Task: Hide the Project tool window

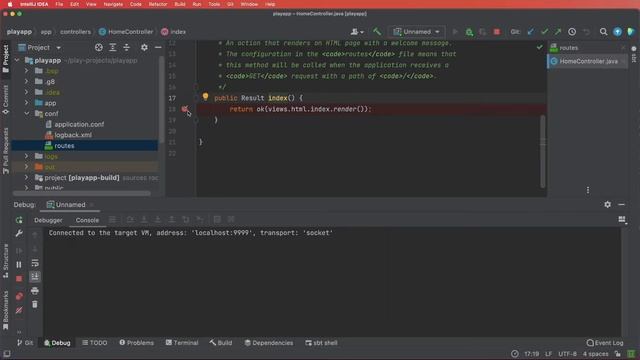Action: (158, 47)
